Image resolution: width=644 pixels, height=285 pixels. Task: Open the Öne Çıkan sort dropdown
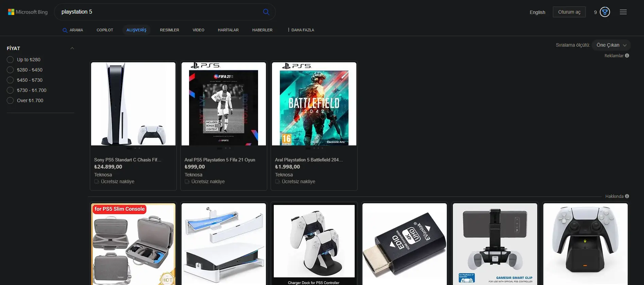point(611,45)
